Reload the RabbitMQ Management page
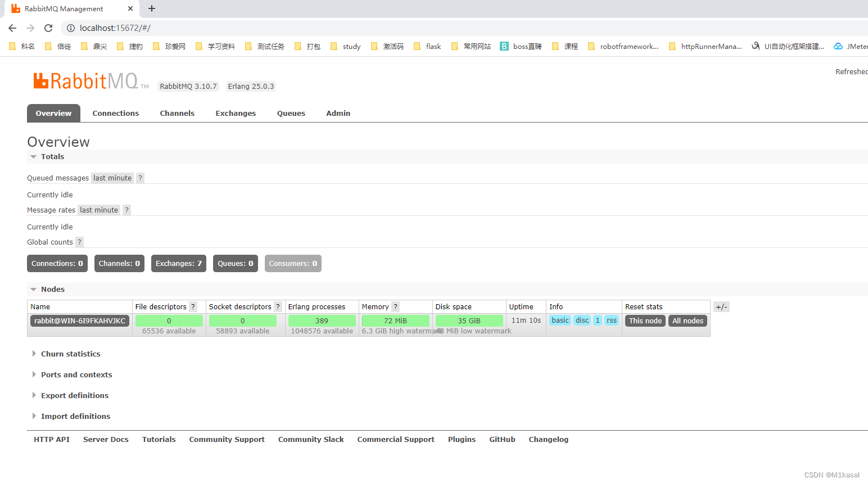 48,28
